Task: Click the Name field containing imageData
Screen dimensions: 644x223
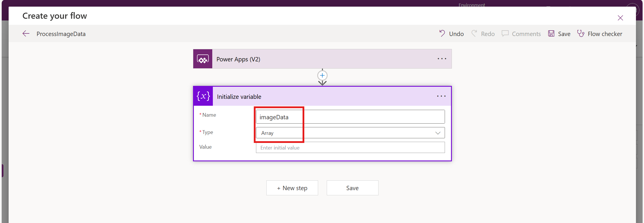Action: click(x=350, y=117)
